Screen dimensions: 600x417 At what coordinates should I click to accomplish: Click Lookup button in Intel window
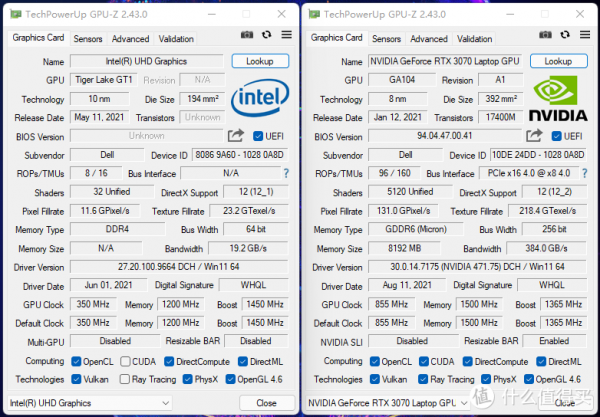(x=260, y=61)
